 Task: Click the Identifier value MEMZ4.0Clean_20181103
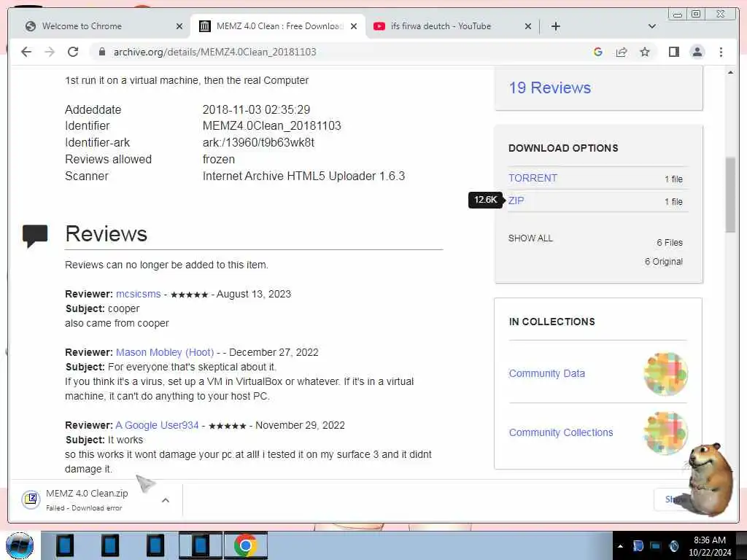(x=271, y=126)
